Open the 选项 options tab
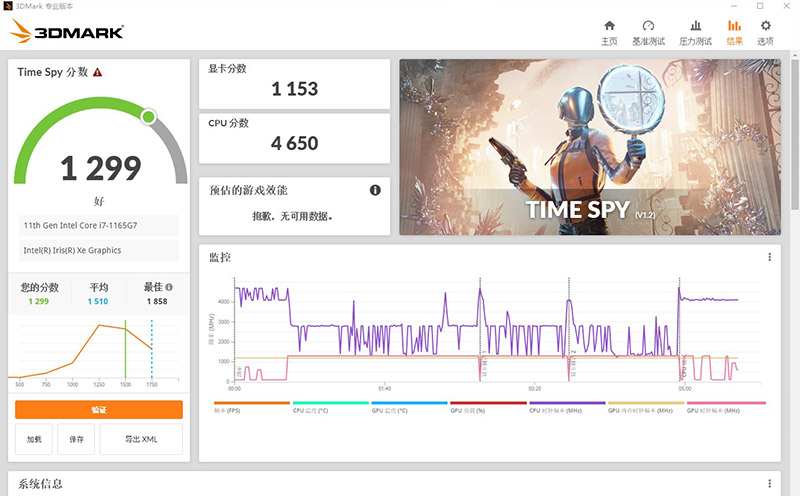Image resolution: width=800 pixels, height=496 pixels. [x=765, y=33]
